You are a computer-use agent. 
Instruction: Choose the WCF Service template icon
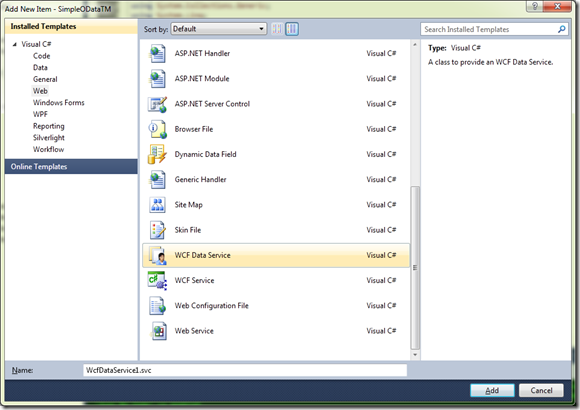[157, 280]
